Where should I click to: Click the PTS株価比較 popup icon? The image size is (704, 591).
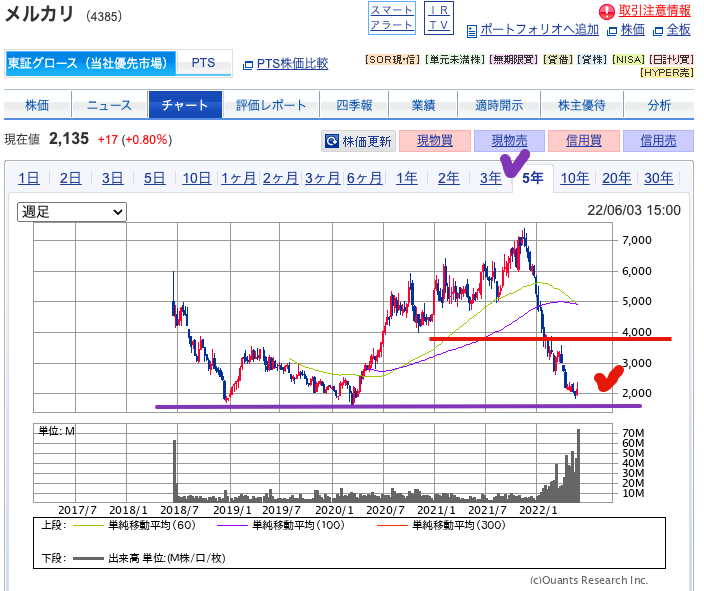pos(248,65)
